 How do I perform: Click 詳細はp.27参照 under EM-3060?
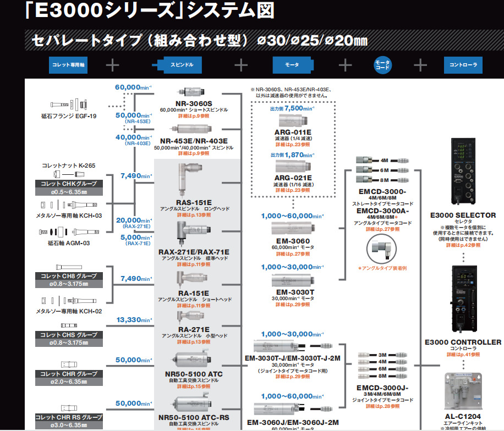pos(293,254)
